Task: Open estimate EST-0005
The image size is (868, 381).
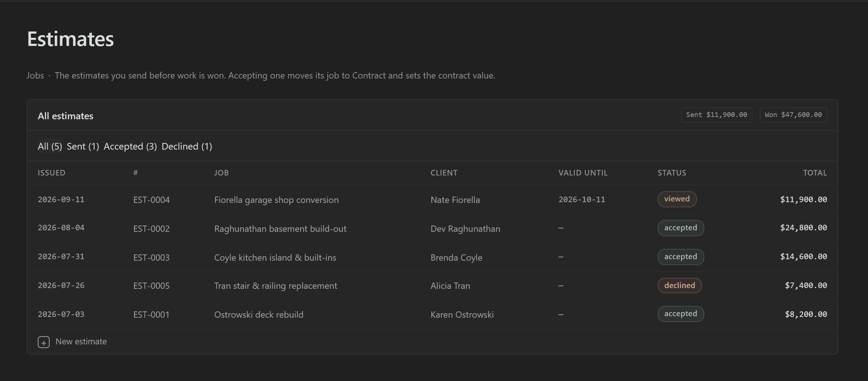Action: coord(151,286)
